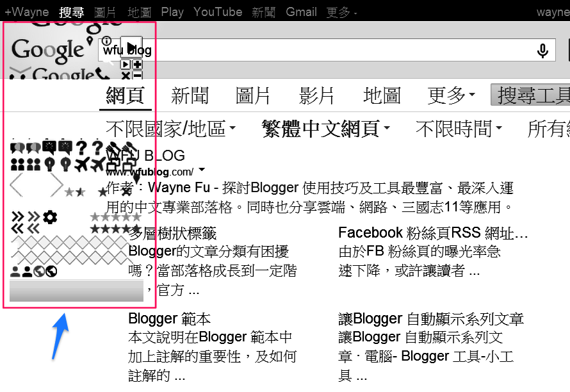Image resolution: width=570 pixels, height=392 pixels.
Task: Open the 不限國家/地區 filter dropdown
Action: pos(171,129)
